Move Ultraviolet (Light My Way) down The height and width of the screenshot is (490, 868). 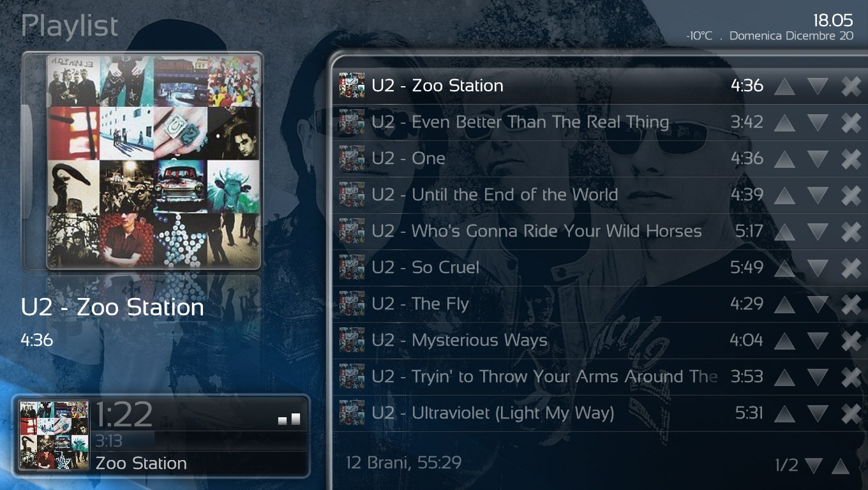click(818, 413)
